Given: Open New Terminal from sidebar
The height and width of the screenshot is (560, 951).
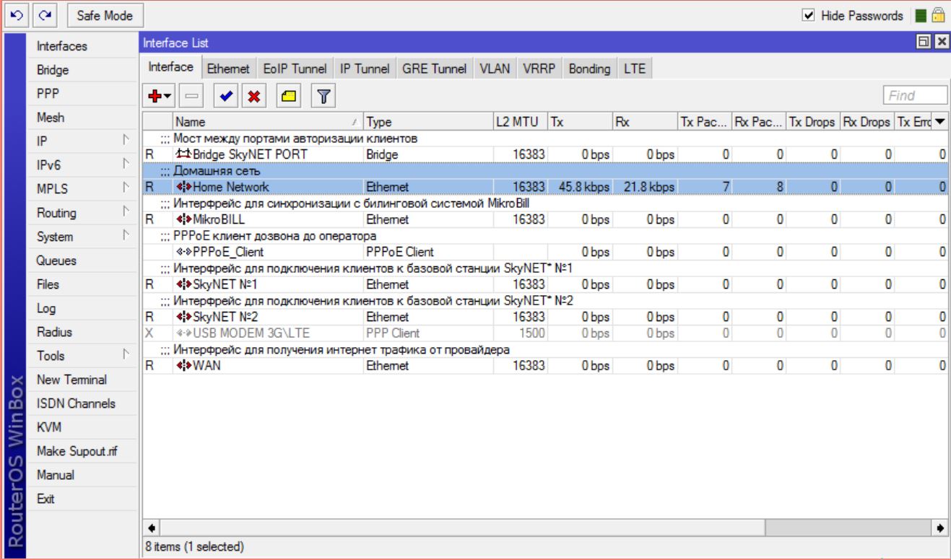Looking at the screenshot, I should coord(71,380).
